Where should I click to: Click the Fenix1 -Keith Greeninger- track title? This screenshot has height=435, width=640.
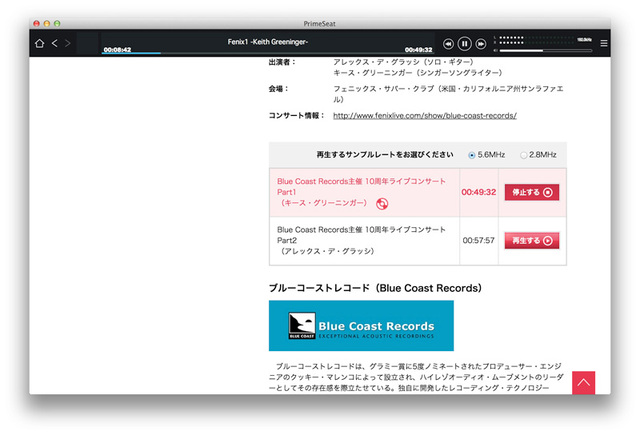pyautogui.click(x=267, y=42)
